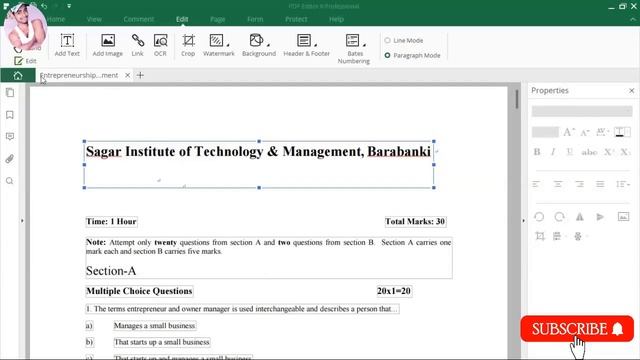The height and width of the screenshot is (360, 640).
Task: Open the Background dropdown arrow
Action: [x=268, y=44]
